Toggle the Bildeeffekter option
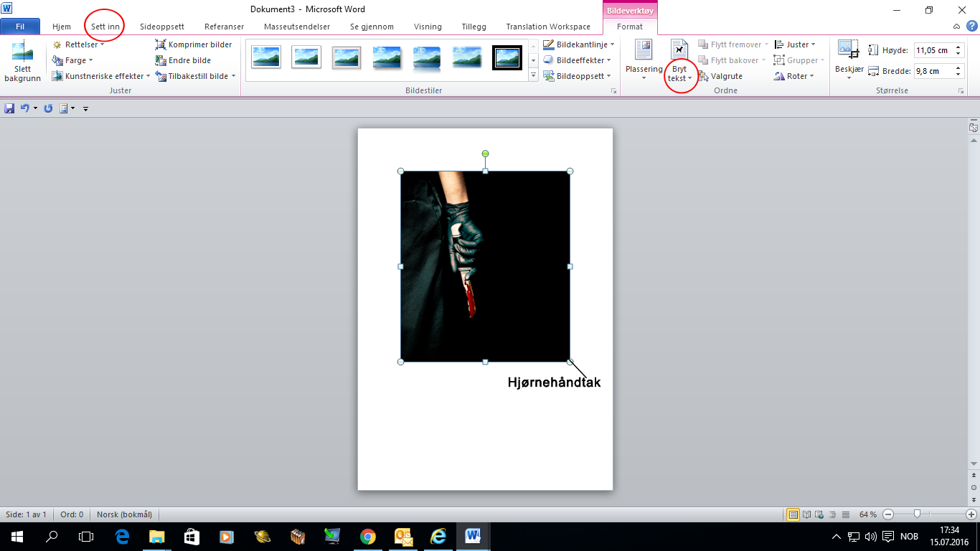The width and height of the screenshot is (980, 551). [578, 60]
